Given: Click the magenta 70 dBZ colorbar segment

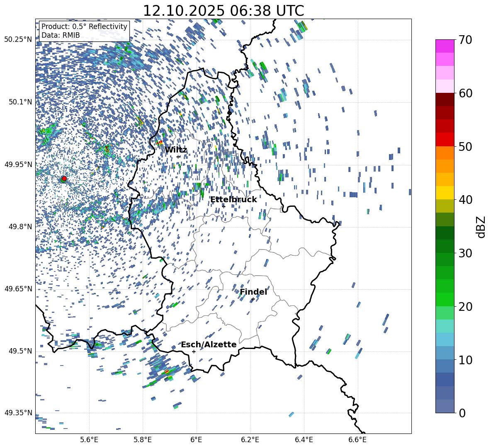Looking at the screenshot, I should [x=445, y=46].
